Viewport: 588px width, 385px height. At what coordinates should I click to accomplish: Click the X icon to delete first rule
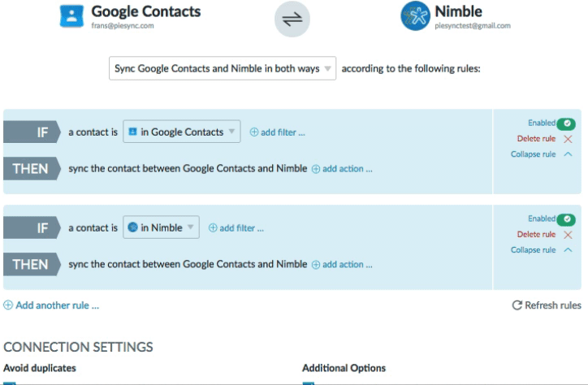(568, 139)
